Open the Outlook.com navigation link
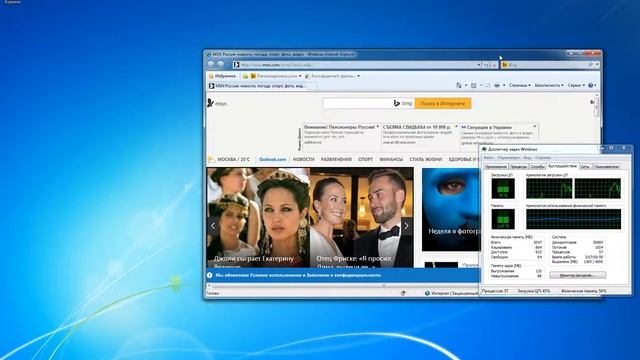 pos(272,159)
